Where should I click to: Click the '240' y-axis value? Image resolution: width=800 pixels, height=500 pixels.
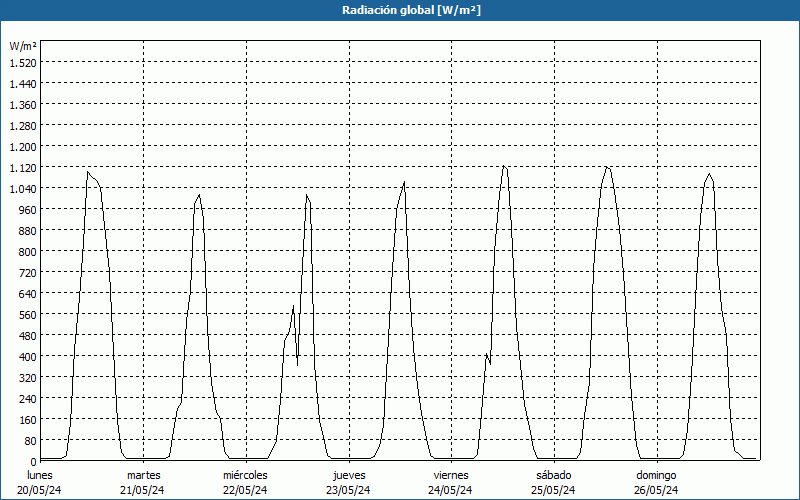click(29, 398)
